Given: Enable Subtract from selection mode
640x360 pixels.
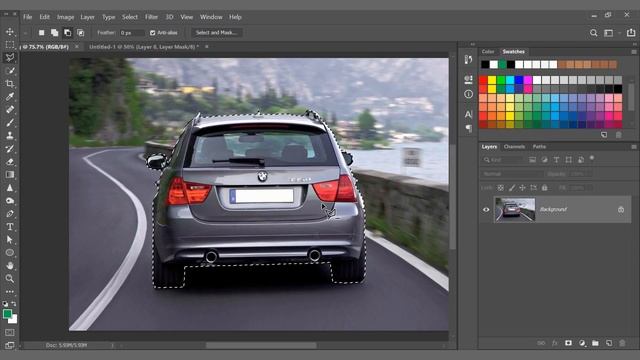Looking at the screenshot, I should click(x=68, y=33).
